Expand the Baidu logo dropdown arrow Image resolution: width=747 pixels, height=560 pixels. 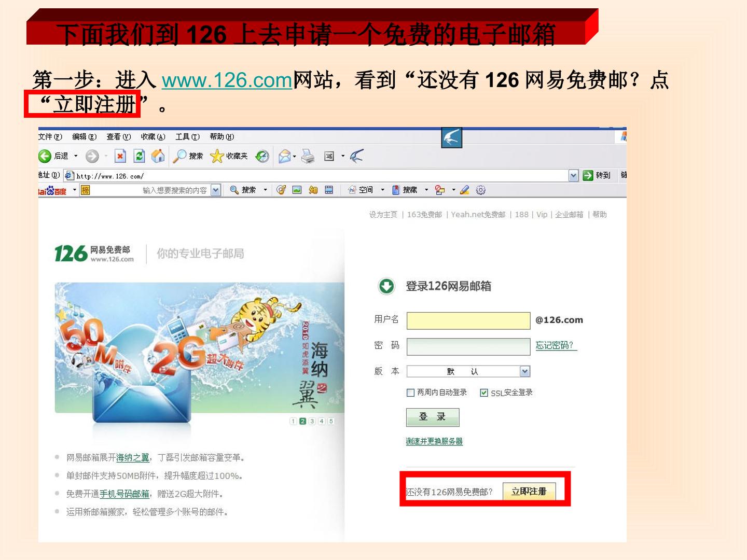pyautogui.click(x=74, y=190)
